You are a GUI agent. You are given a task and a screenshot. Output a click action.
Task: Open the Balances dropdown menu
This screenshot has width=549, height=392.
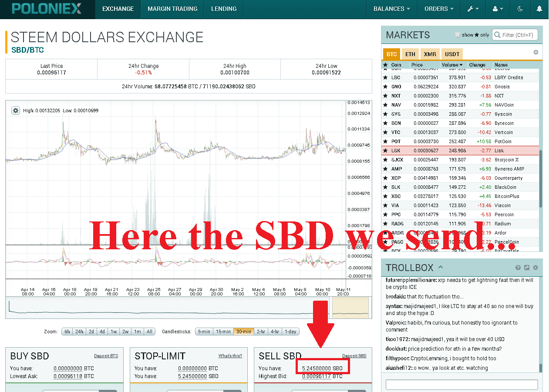tap(391, 9)
